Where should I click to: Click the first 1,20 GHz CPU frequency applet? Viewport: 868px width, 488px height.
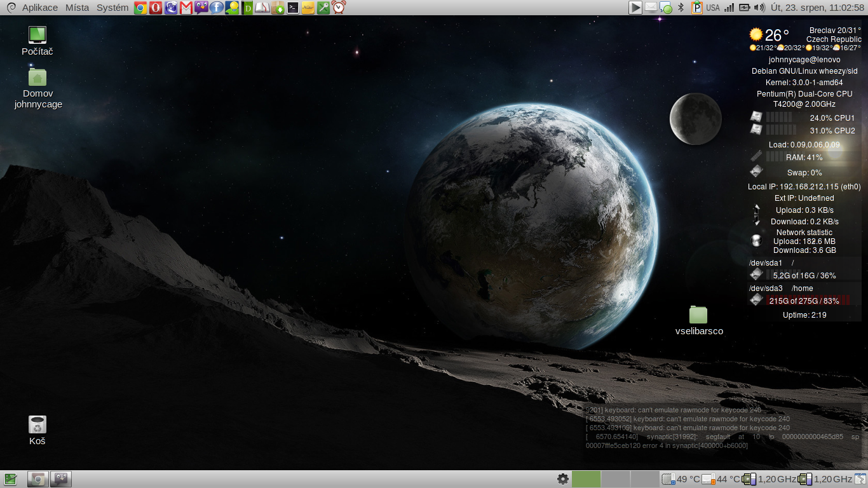[769, 479]
